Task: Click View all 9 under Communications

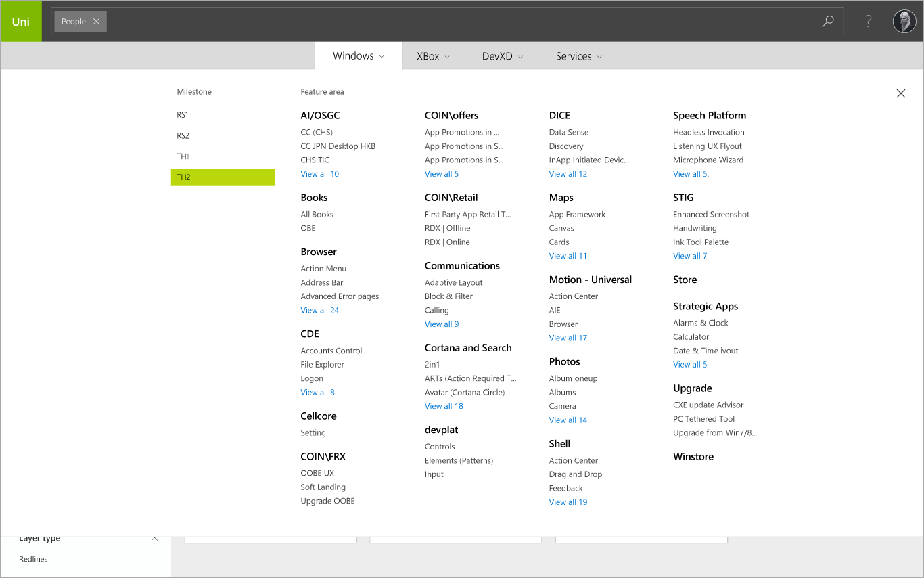Action: pyautogui.click(x=442, y=324)
